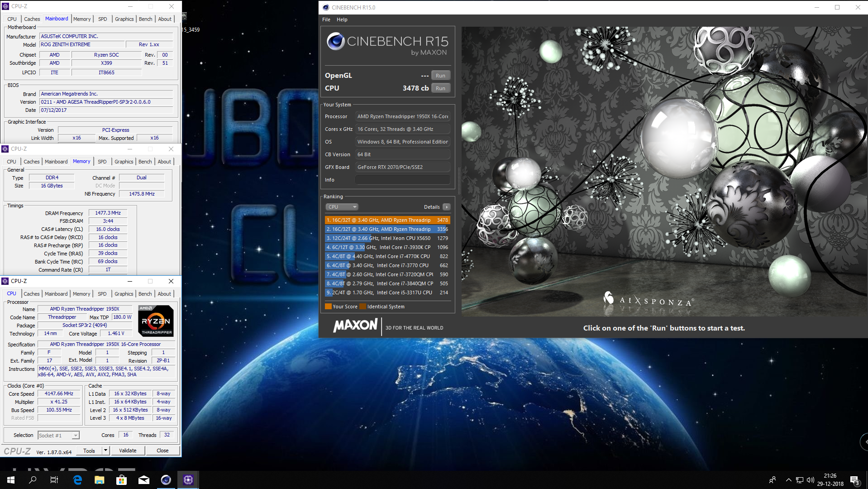Click CPU-Z app icon in Memory window title
The width and height of the screenshot is (868, 489).
(5, 149)
